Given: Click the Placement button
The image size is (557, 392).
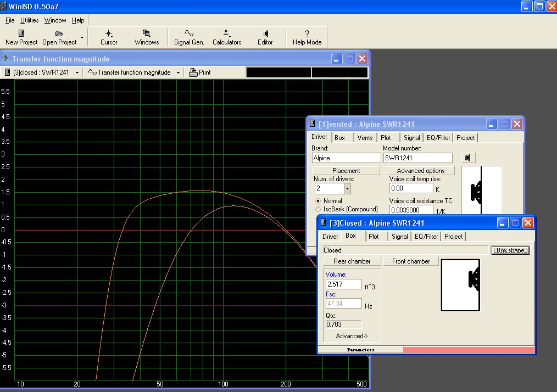Looking at the screenshot, I should pos(346,171).
